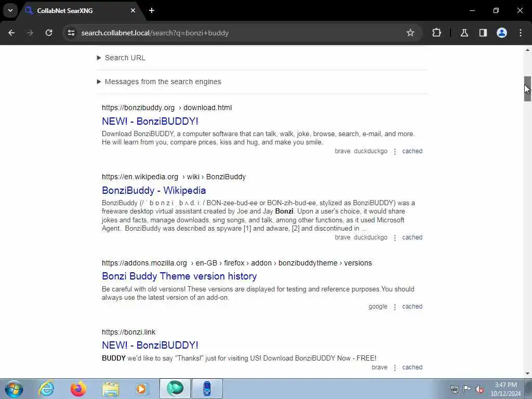The width and height of the screenshot is (532, 399).
Task: Open Windows Media Player taskbar icon
Action: pyautogui.click(x=142, y=389)
